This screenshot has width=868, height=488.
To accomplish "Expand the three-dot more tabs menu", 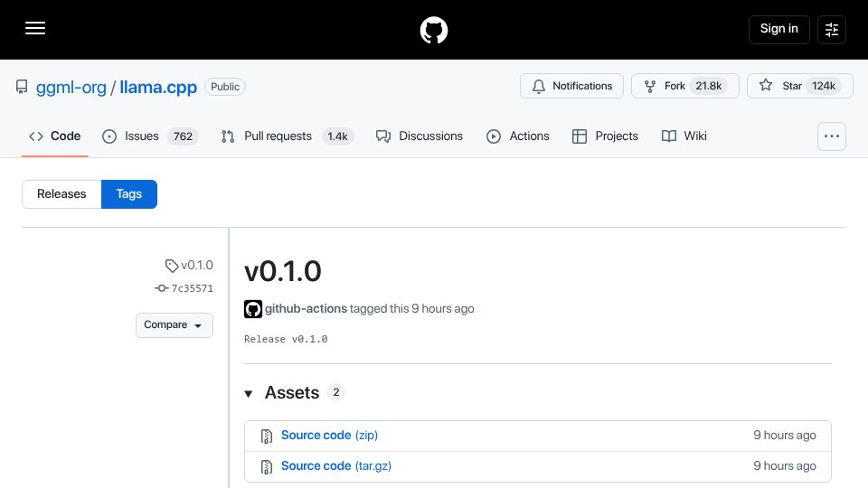I will coord(832,136).
